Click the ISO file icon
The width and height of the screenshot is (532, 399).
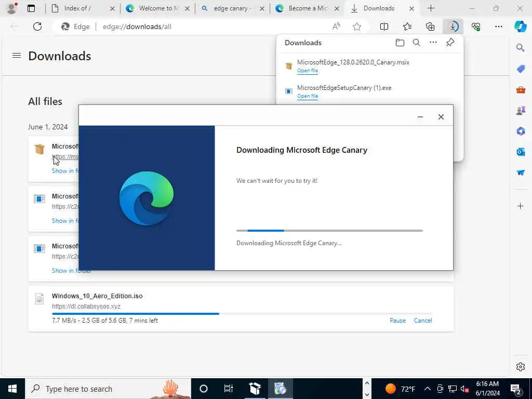coord(39,299)
